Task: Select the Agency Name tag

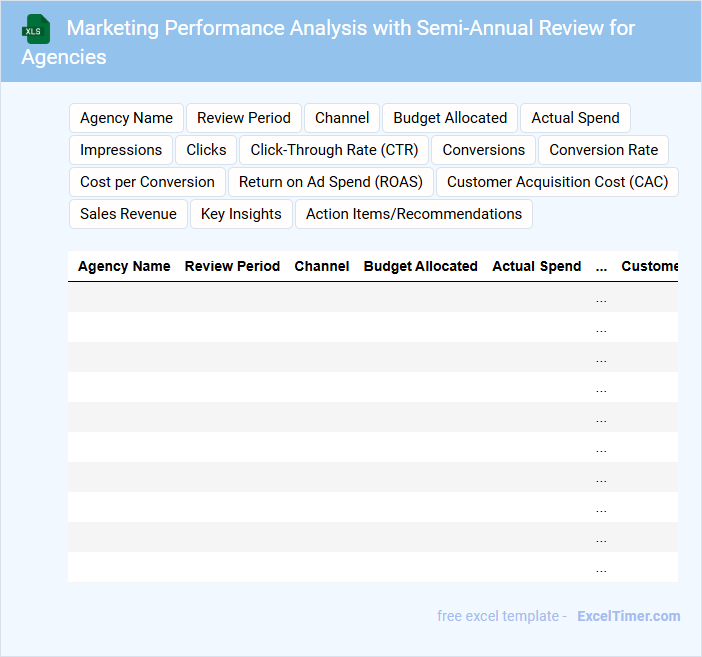Action: 126,118
